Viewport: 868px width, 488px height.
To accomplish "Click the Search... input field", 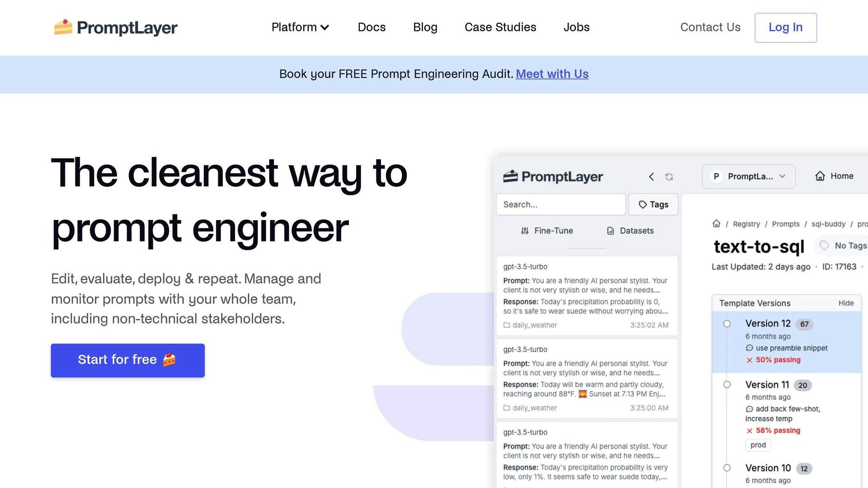I will pyautogui.click(x=560, y=205).
